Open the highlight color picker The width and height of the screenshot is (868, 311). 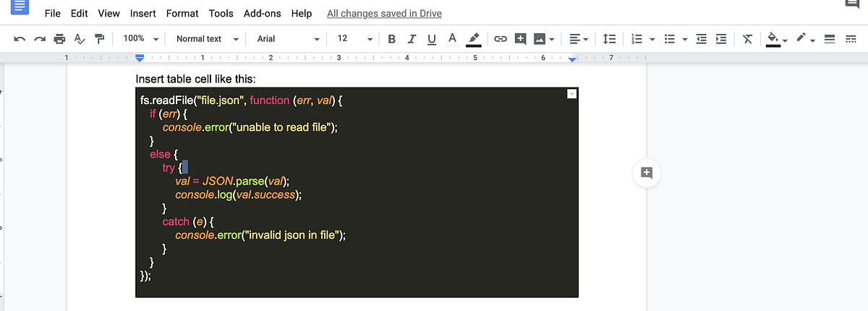tap(474, 39)
